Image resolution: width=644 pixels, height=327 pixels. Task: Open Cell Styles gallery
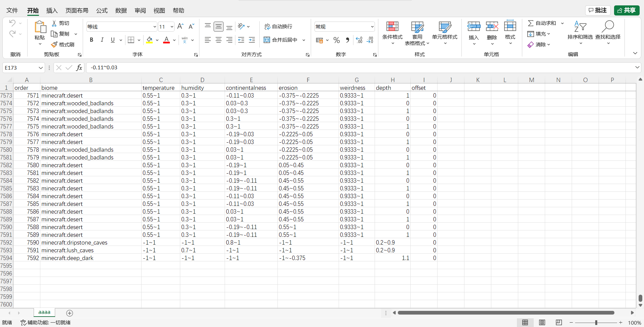tap(445, 33)
